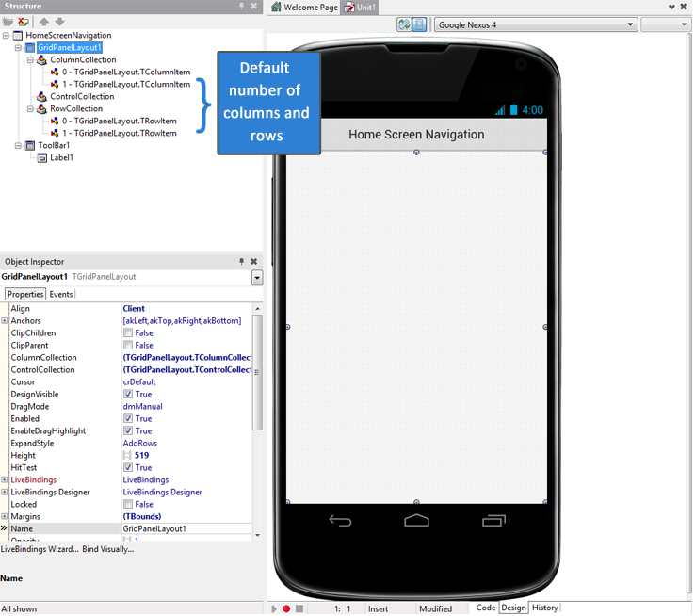695x616 pixels.
Task: Click the HomeScreenNavigation form icon
Action: (18, 36)
